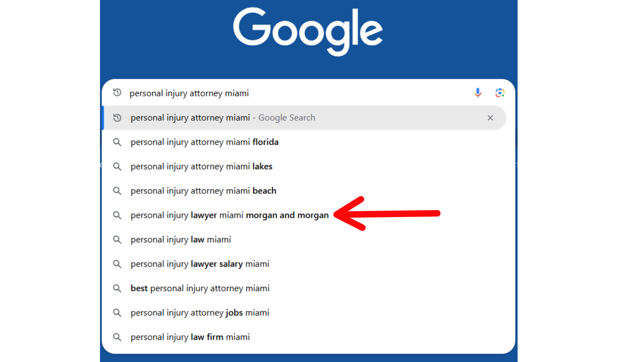Choose suggestion 'personal injury attorney miami lakes'
The height and width of the screenshot is (362, 644).
pos(309,167)
